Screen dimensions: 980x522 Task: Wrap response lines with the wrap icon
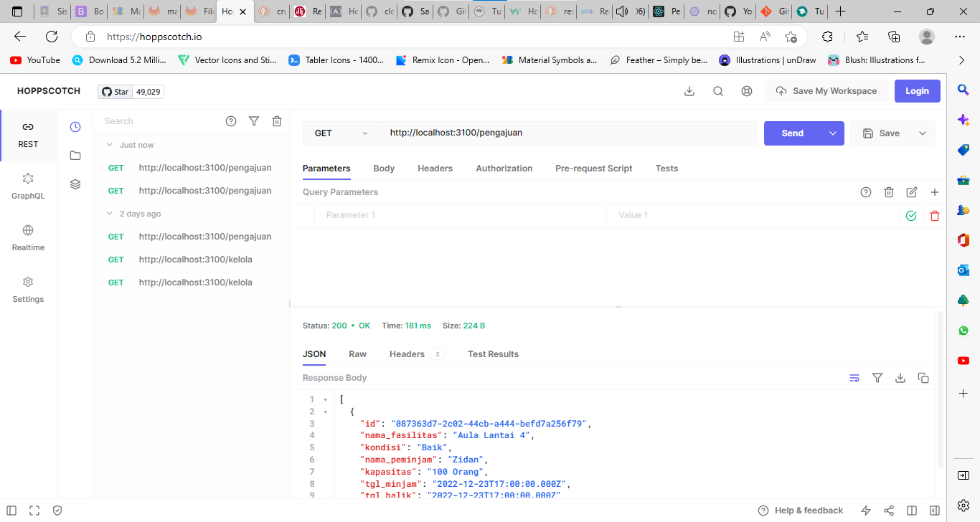click(854, 377)
